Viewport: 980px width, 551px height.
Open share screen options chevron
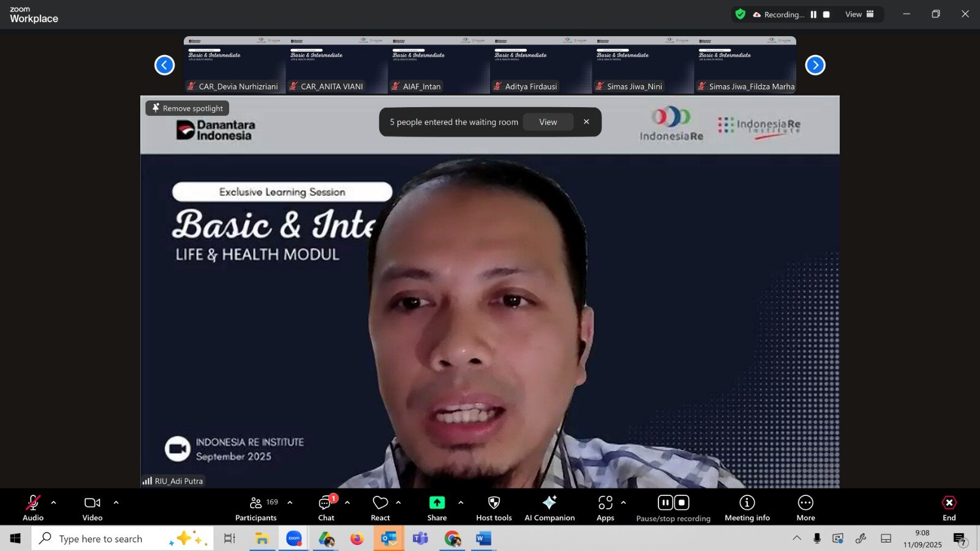461,502
